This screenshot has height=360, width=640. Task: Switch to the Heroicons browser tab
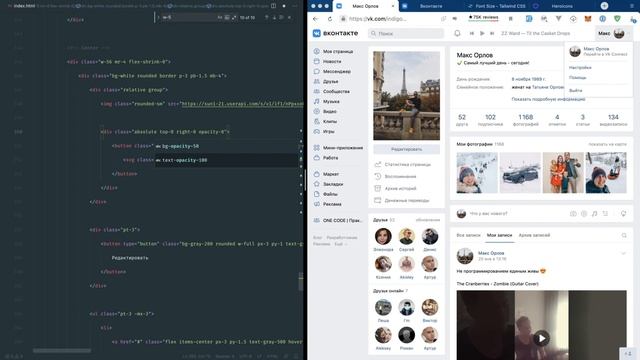click(562, 6)
